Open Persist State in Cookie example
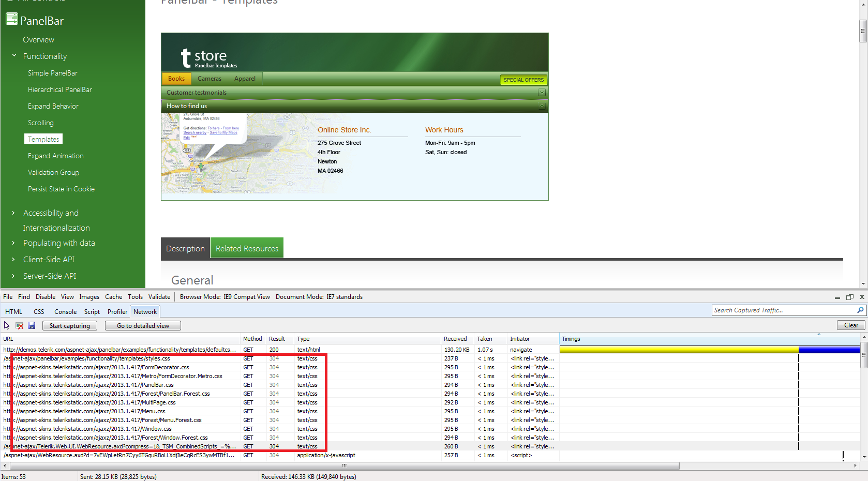 pos(62,189)
